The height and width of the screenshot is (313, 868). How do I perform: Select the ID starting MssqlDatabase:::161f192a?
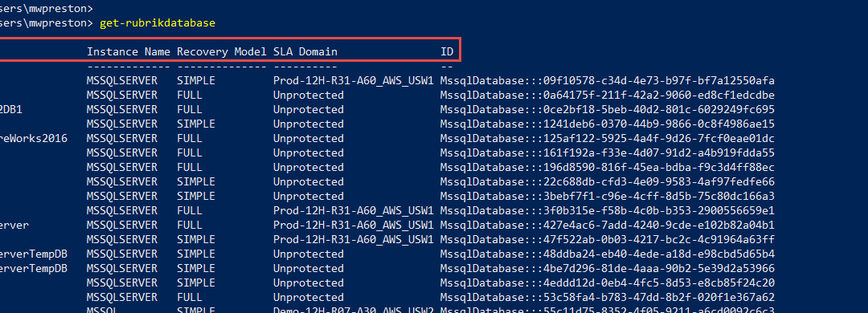(x=608, y=152)
